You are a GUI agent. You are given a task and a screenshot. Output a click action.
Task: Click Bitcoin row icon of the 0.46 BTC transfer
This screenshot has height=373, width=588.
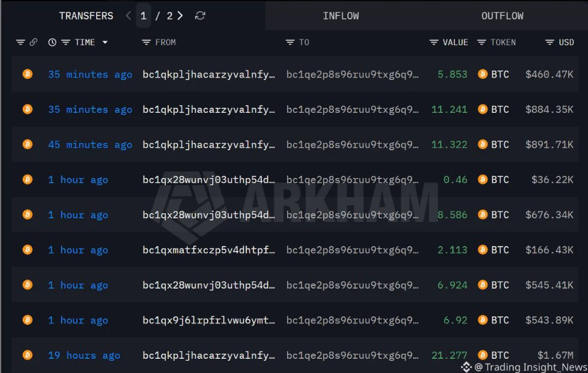[27, 179]
